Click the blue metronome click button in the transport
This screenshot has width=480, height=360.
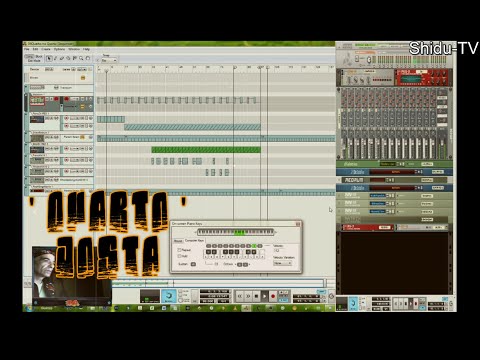pos(169,296)
